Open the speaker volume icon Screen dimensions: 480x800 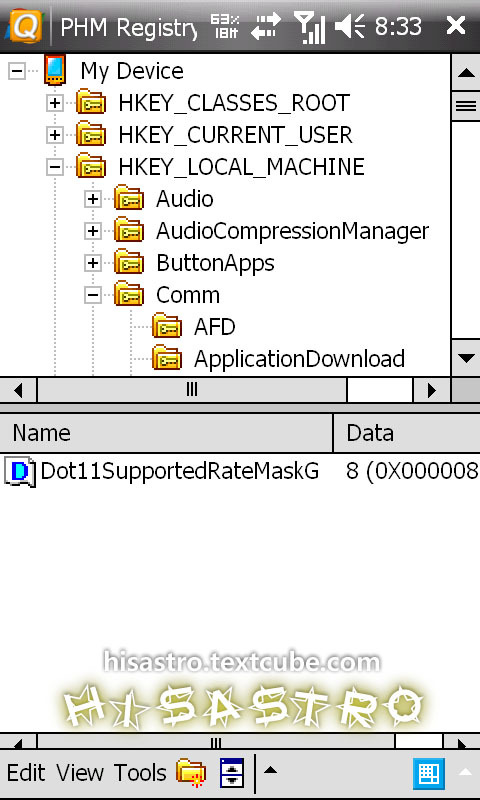pyautogui.click(x=349, y=27)
